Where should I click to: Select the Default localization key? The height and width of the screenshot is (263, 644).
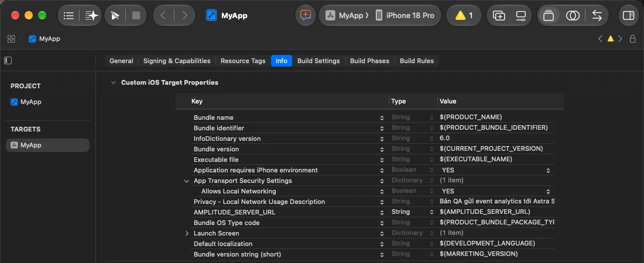pyautogui.click(x=223, y=244)
